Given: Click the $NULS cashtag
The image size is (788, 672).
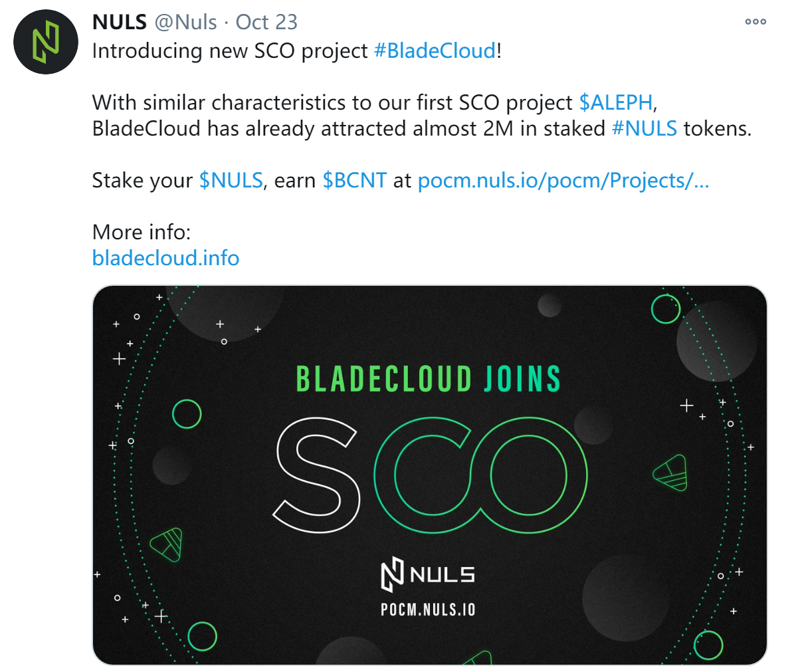Looking at the screenshot, I should (231, 180).
